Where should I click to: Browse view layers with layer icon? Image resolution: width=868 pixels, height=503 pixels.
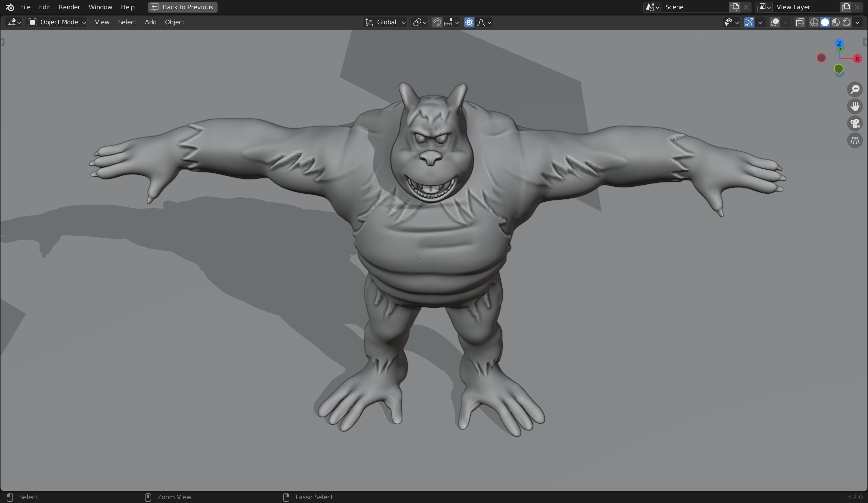(764, 7)
